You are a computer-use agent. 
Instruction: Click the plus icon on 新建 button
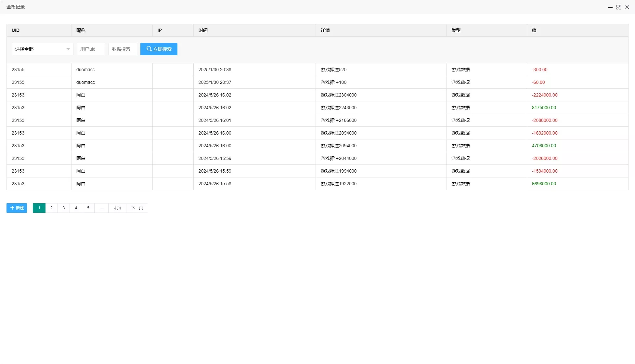click(12, 208)
